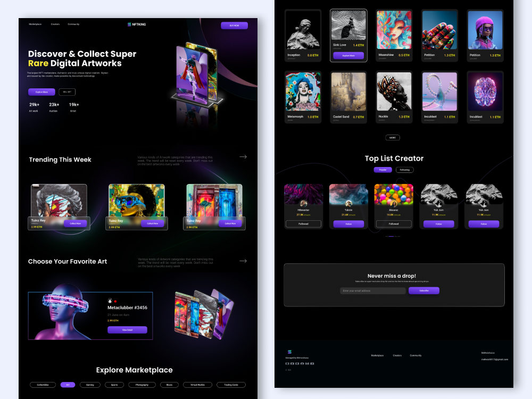This screenshot has width=532, height=399.
Task: Click the gmail address in the footer
Action: (x=495, y=359)
